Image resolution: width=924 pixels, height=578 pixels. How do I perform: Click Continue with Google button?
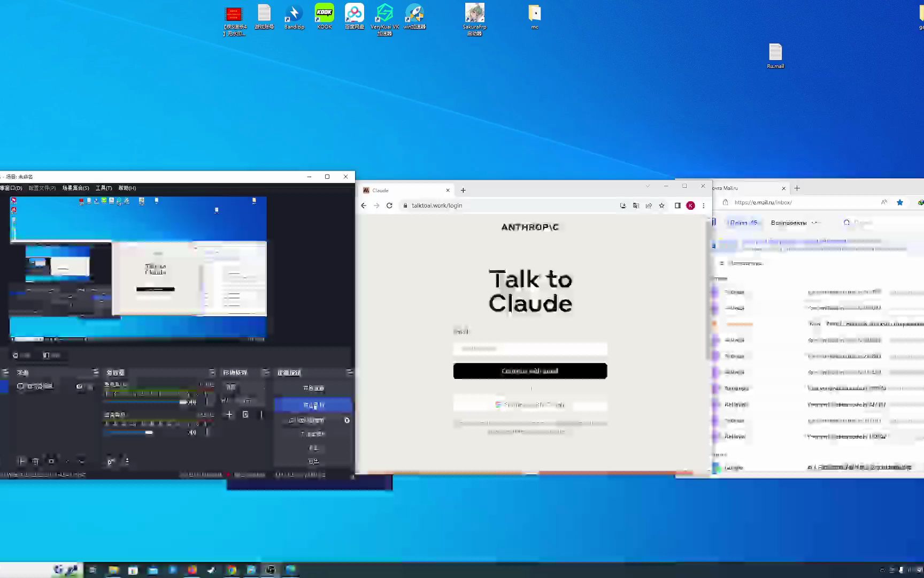(530, 405)
